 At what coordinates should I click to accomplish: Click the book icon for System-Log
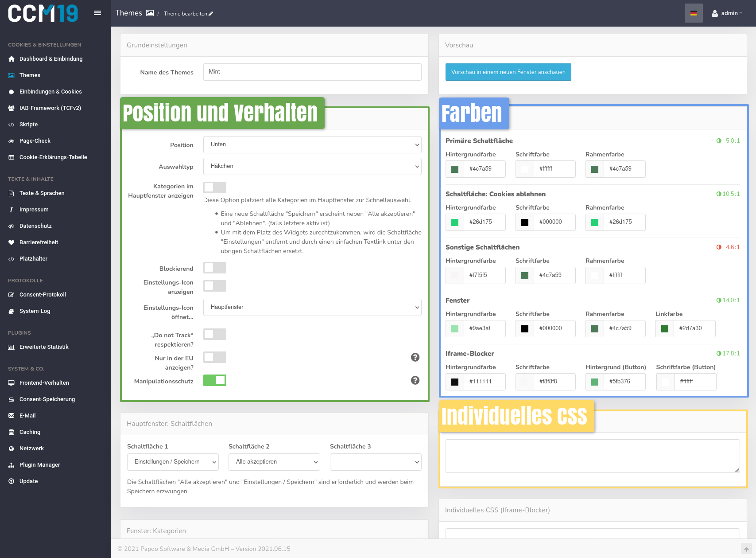pos(12,311)
